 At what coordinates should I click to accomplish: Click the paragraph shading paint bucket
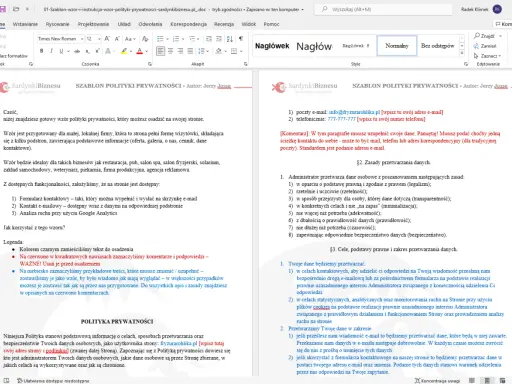point(219,51)
